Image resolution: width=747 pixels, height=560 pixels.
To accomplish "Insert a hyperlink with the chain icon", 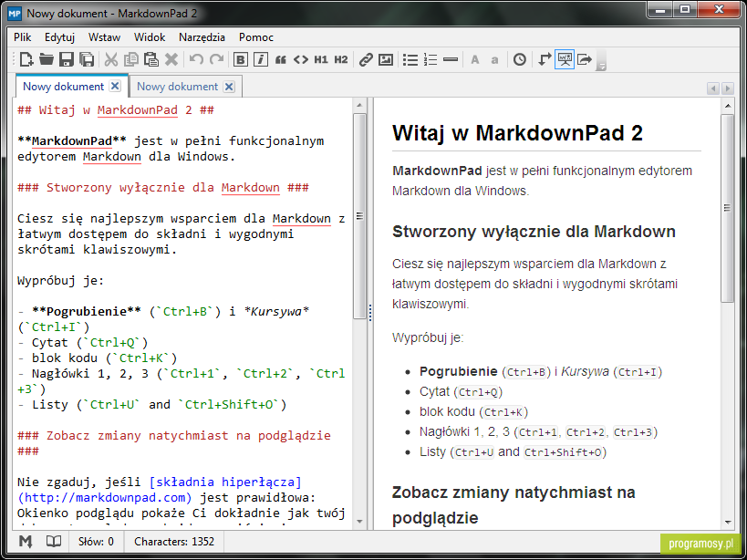I will (366, 59).
